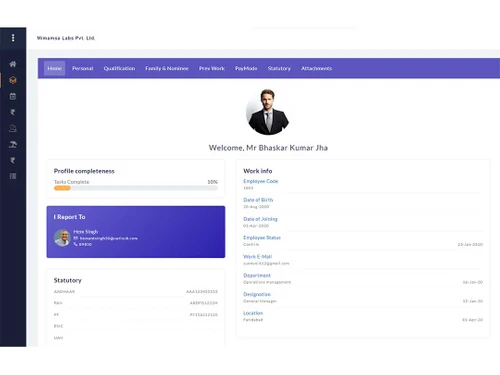The width and height of the screenshot is (500, 375).
Task: Click the Employee Status label
Action: 262,238
